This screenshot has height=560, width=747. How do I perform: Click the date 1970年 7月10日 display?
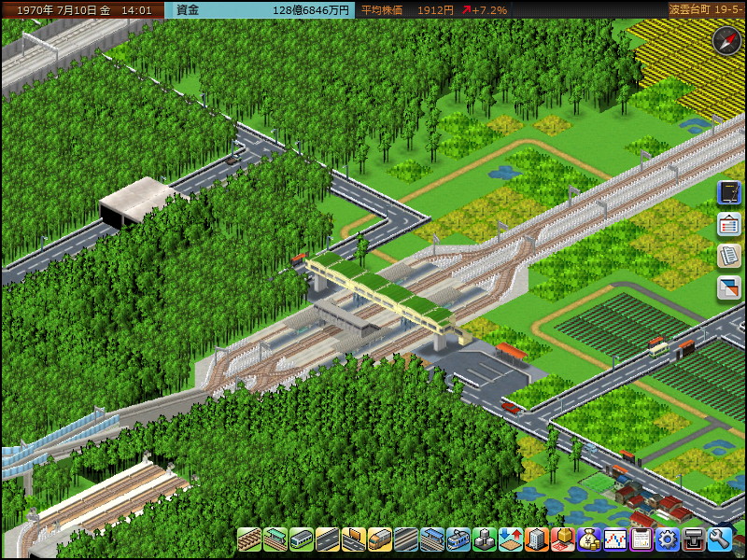[63, 10]
